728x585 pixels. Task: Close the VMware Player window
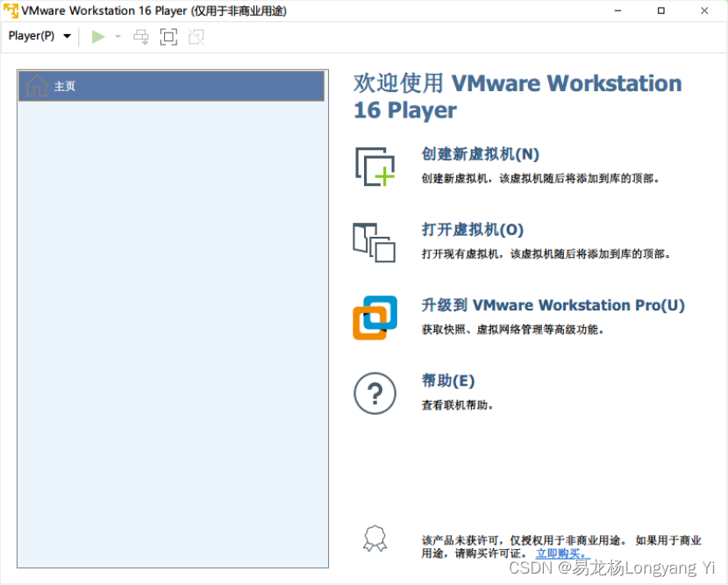coord(704,11)
